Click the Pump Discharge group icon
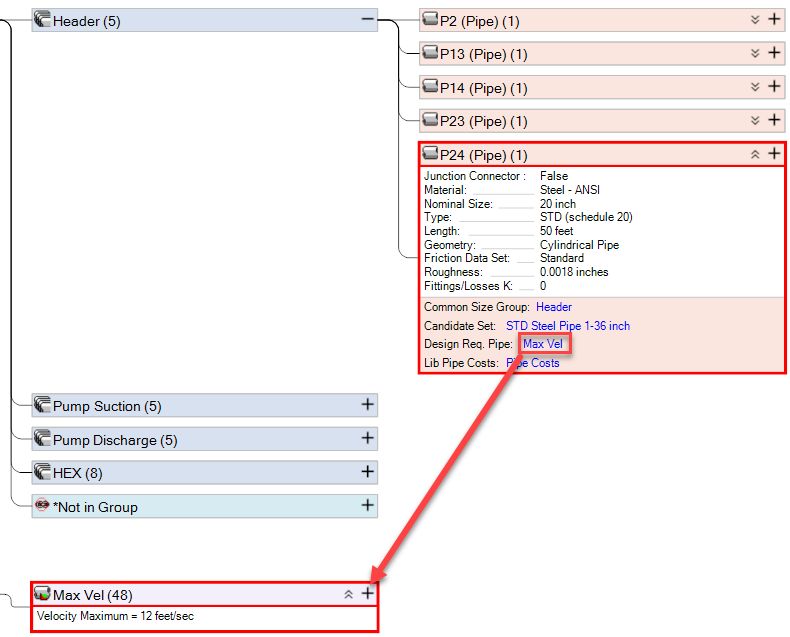Image resolution: width=790 pixels, height=637 pixels. point(42,438)
